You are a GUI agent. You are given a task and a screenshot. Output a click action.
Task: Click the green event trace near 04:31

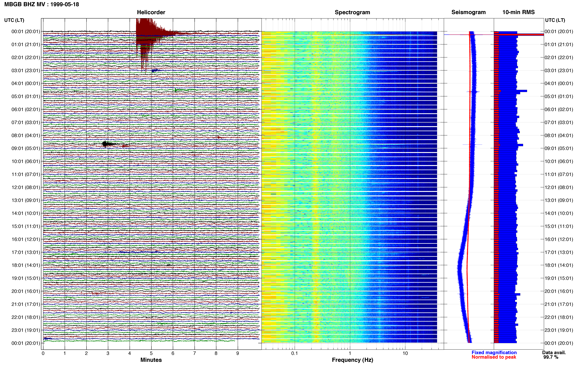(x=216, y=90)
